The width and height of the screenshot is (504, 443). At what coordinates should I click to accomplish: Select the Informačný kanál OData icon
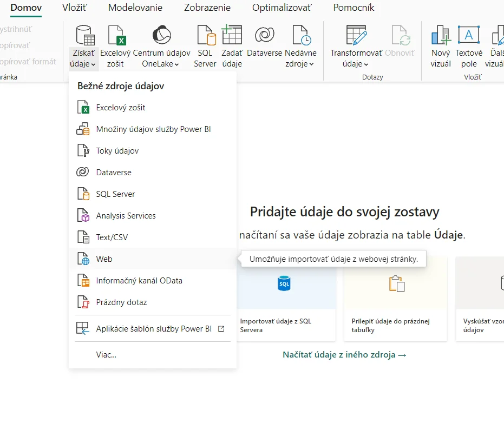point(83,280)
